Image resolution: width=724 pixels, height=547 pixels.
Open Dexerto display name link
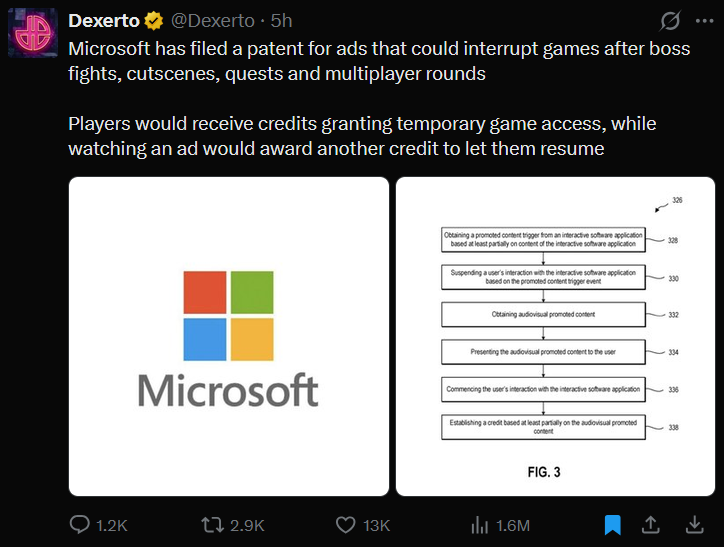(104, 21)
